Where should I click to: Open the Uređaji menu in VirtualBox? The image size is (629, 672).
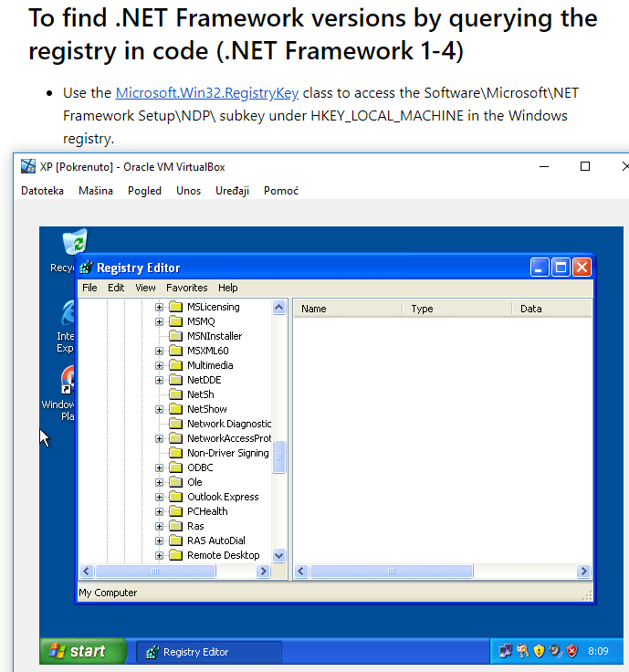[232, 191]
